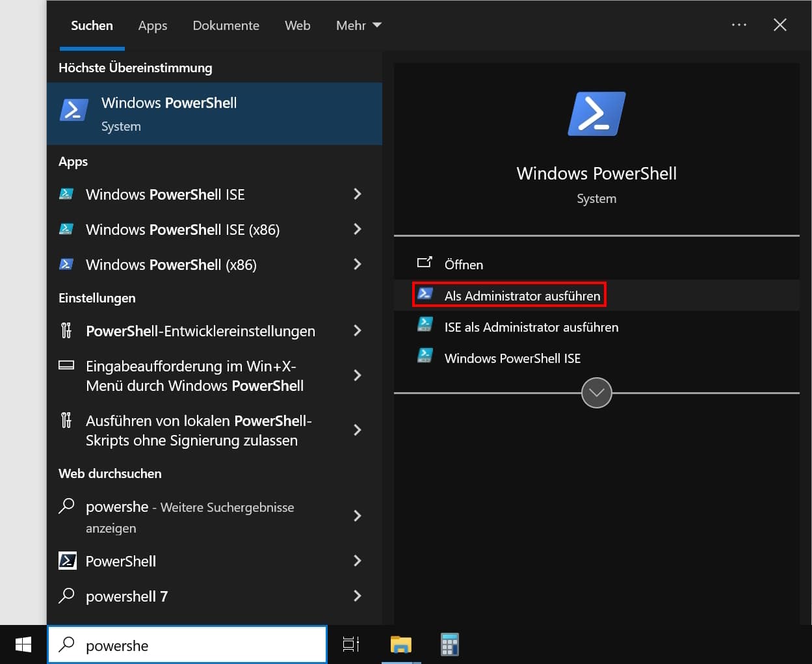Image resolution: width=812 pixels, height=664 pixels.
Task: Switch to the Suchen tab
Action: coord(92,25)
